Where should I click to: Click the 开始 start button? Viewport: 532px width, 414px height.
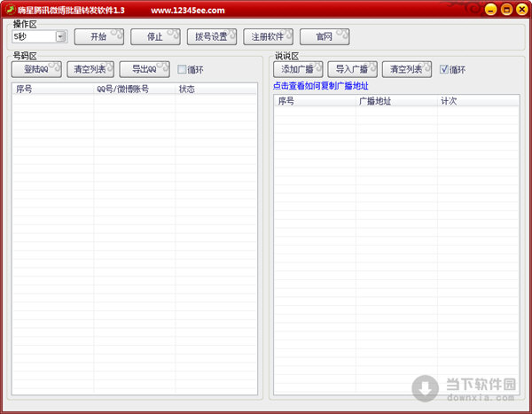[99, 36]
